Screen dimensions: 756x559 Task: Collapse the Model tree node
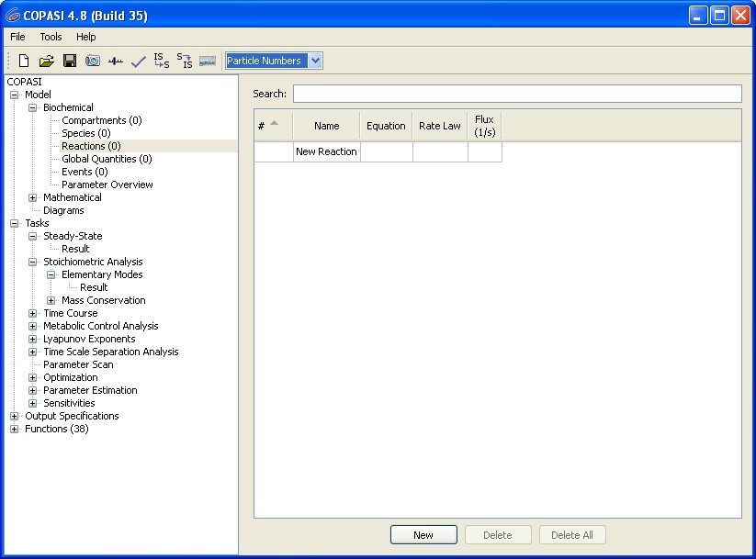pyautogui.click(x=15, y=95)
